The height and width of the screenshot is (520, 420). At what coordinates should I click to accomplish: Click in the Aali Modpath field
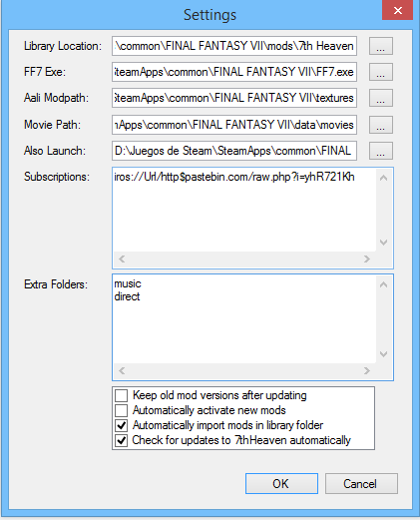[234, 98]
